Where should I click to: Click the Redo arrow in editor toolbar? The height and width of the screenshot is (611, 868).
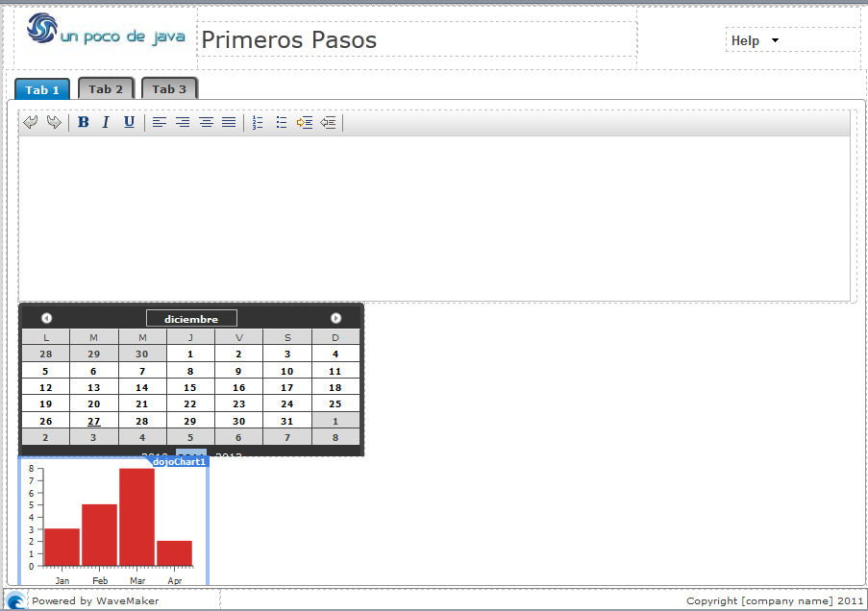click(x=54, y=123)
